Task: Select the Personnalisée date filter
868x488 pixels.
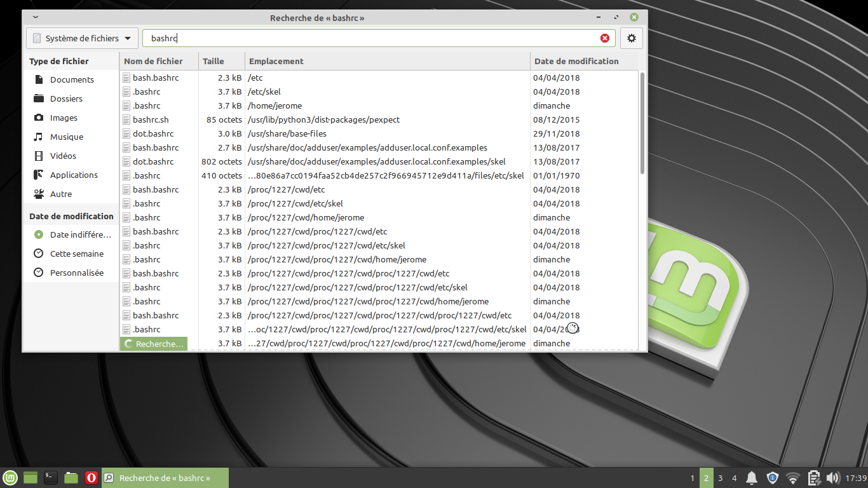Action: [76, 273]
